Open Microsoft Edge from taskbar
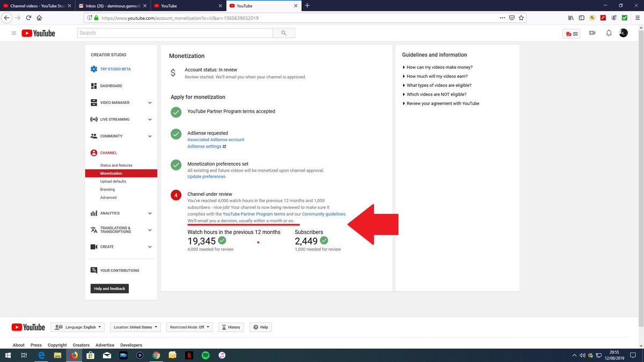This screenshot has width=644, height=362. 41,355
